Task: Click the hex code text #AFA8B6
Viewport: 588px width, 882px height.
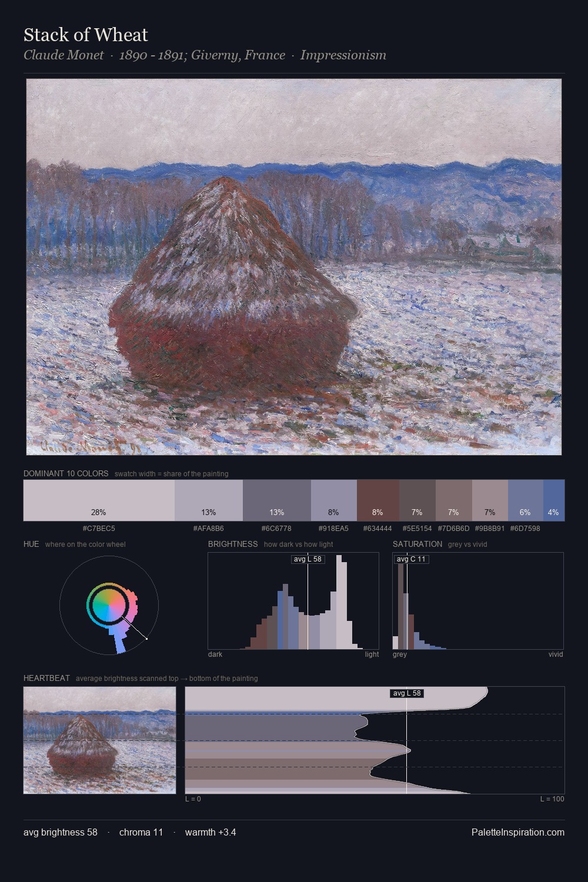Action: pos(209,529)
